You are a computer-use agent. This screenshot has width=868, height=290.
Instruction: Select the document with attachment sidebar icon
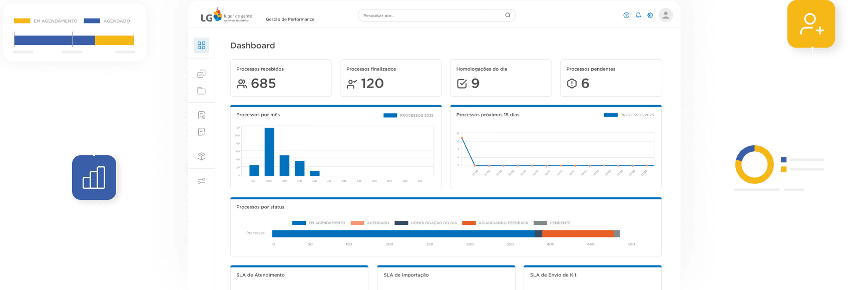pyautogui.click(x=201, y=115)
